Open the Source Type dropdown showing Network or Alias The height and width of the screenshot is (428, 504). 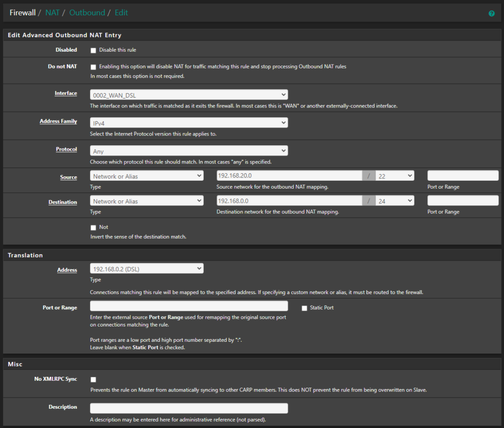(146, 175)
